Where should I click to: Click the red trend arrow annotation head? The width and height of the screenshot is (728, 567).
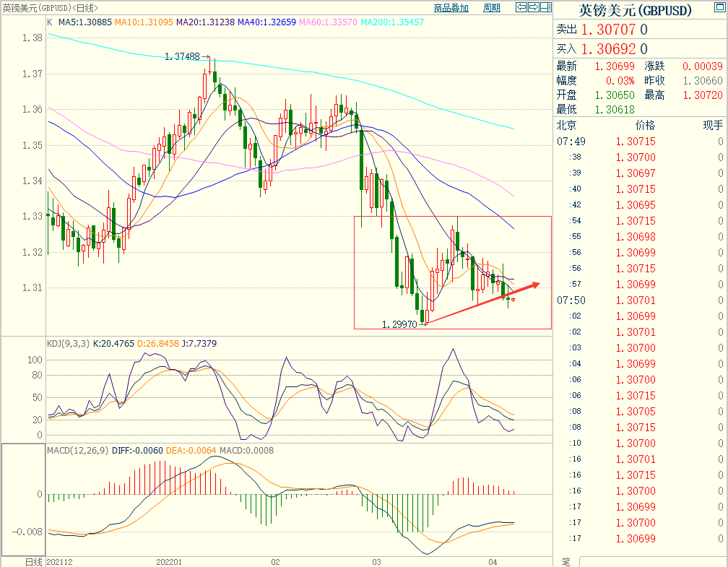coord(535,284)
